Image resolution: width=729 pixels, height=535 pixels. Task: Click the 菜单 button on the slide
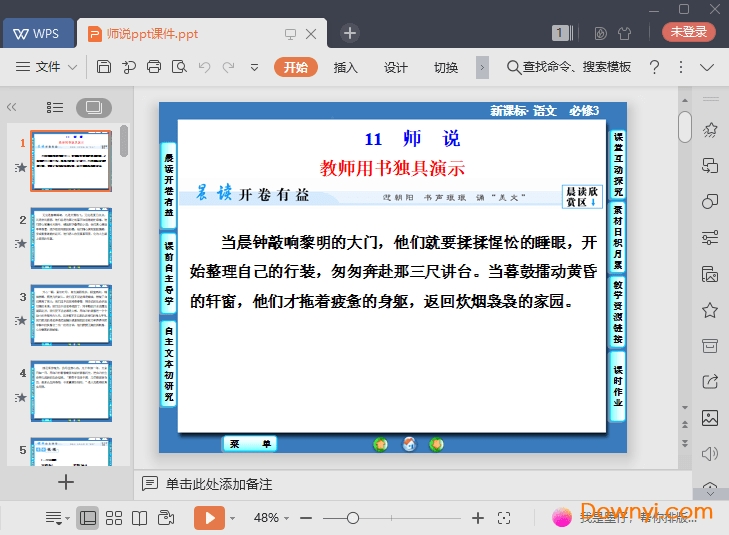pos(250,444)
